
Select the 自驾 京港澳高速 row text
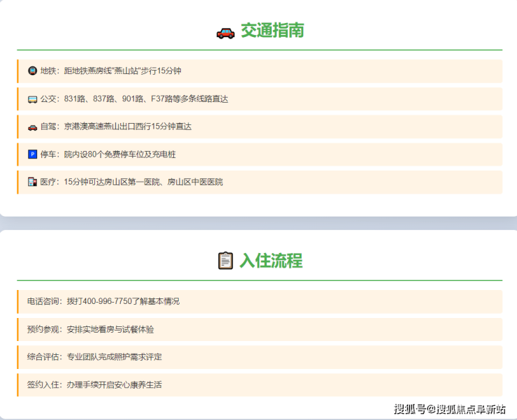pyautogui.click(x=116, y=126)
